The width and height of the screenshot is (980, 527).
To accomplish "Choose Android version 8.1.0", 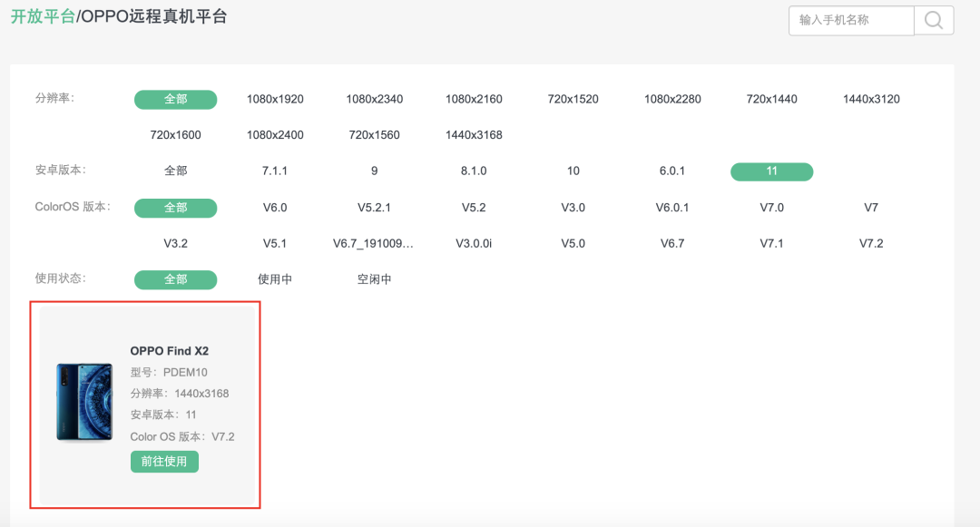I will coord(474,171).
